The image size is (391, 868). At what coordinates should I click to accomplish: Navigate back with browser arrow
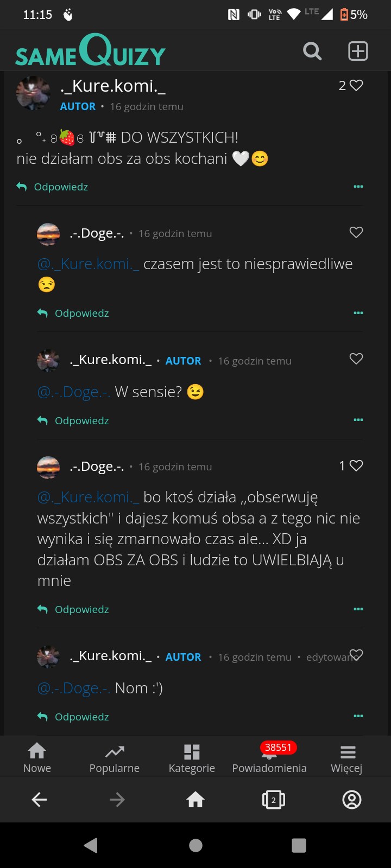[39, 800]
